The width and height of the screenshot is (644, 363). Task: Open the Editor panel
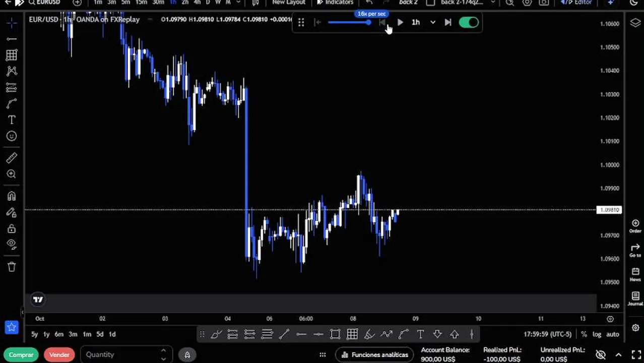coord(576,3)
